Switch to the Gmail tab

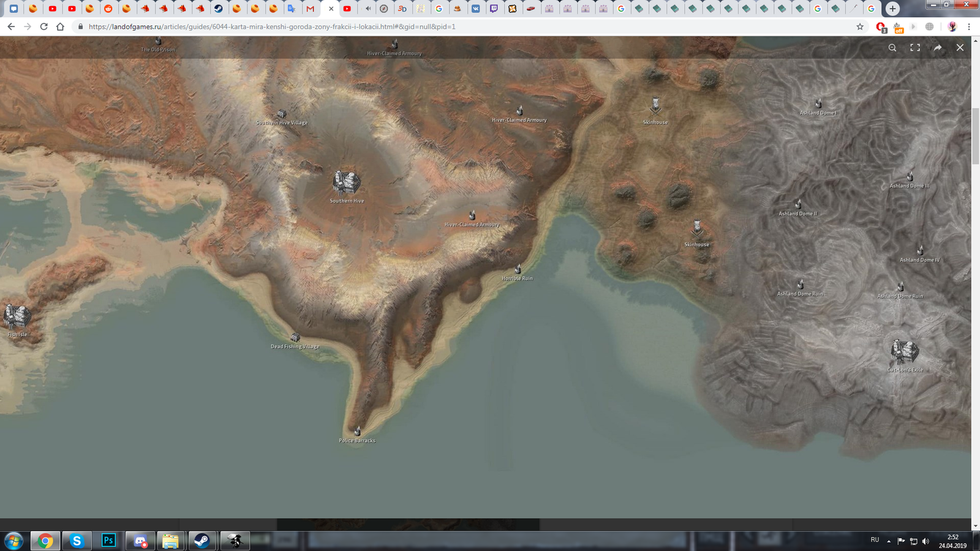[x=311, y=9]
